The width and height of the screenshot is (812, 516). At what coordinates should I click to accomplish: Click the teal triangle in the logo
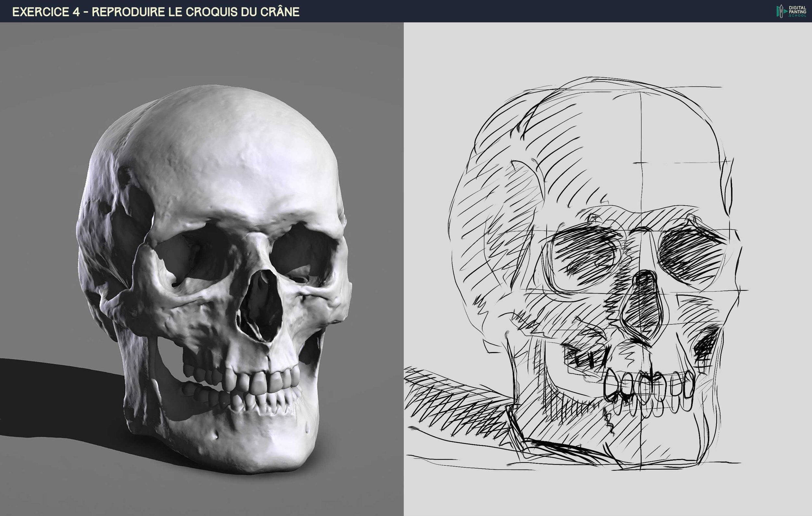tap(786, 11)
